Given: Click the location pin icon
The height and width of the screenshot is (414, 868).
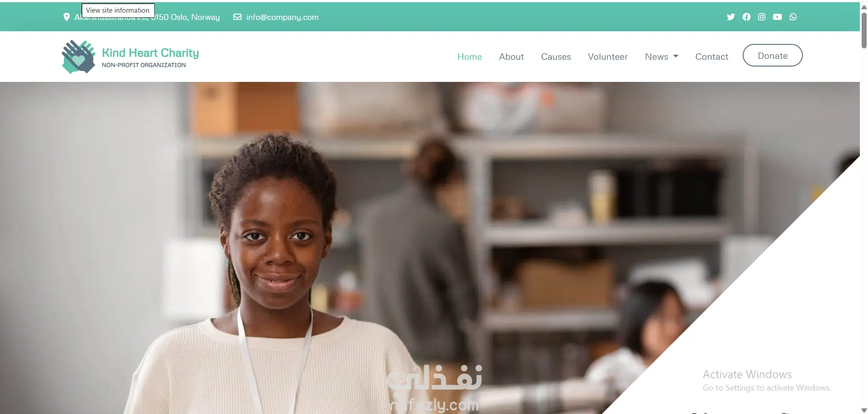Looking at the screenshot, I should pos(66,17).
